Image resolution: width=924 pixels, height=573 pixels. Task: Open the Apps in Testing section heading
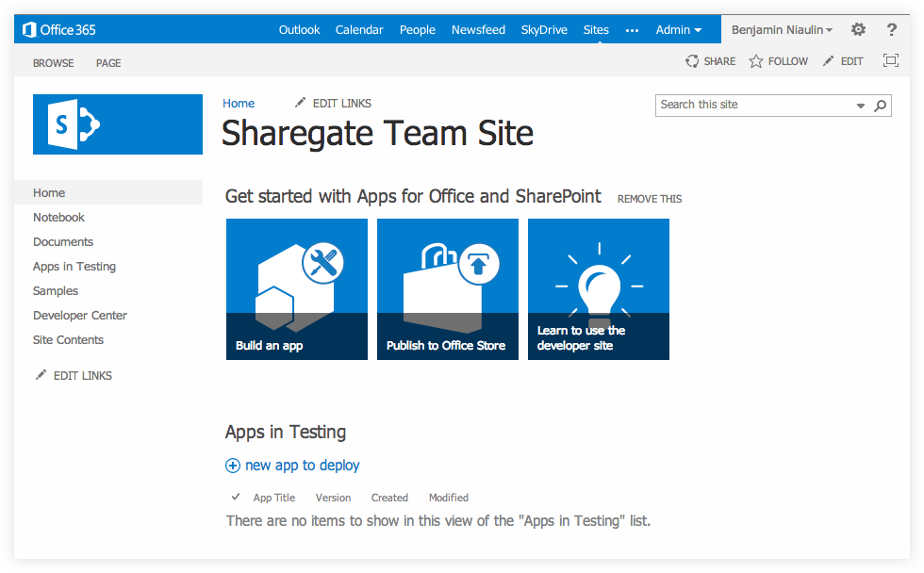(x=286, y=433)
